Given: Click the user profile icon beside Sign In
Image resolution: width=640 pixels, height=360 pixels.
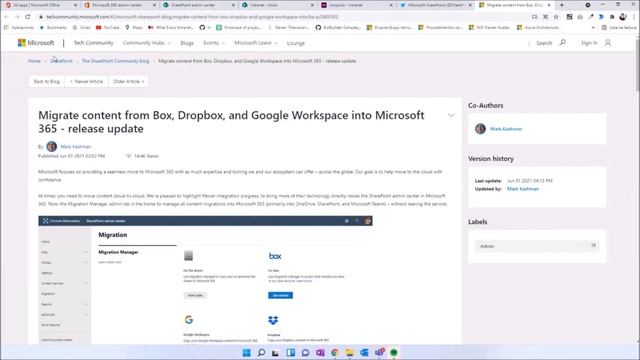Looking at the screenshot, I should (x=608, y=43).
